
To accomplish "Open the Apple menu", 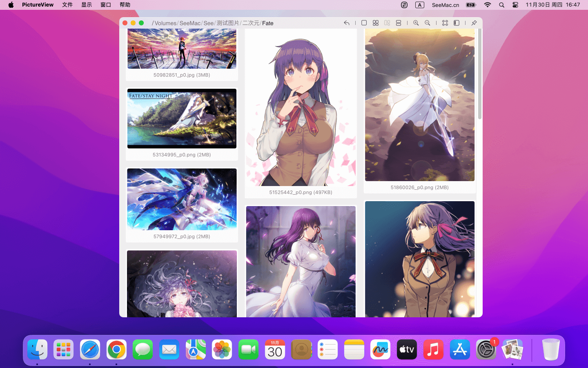I will pyautogui.click(x=11, y=5).
